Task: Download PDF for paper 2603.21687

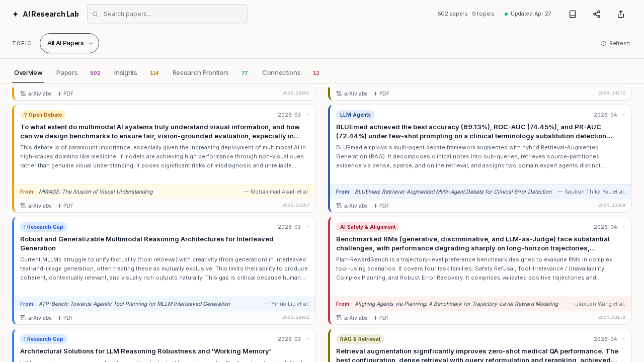Action: [65, 206]
